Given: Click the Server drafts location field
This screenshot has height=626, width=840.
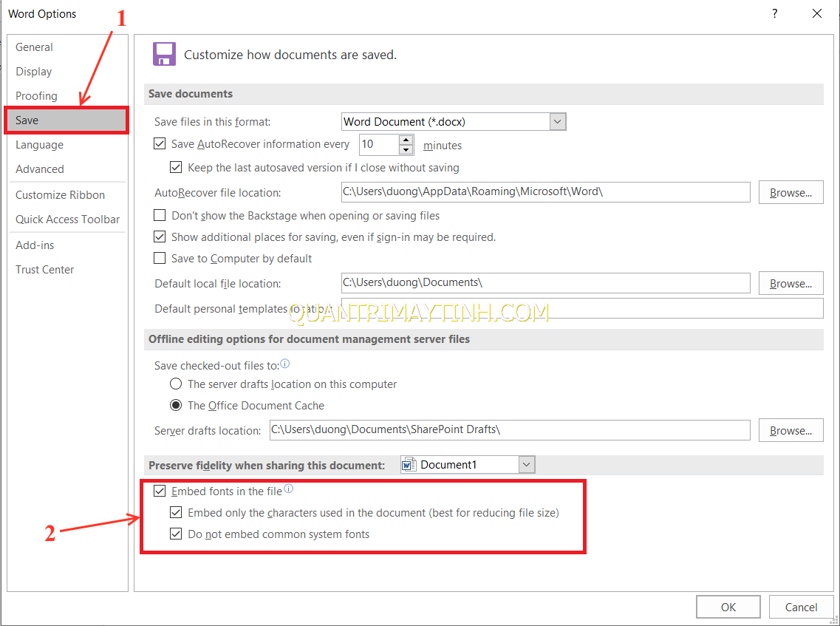Looking at the screenshot, I should pos(510,430).
